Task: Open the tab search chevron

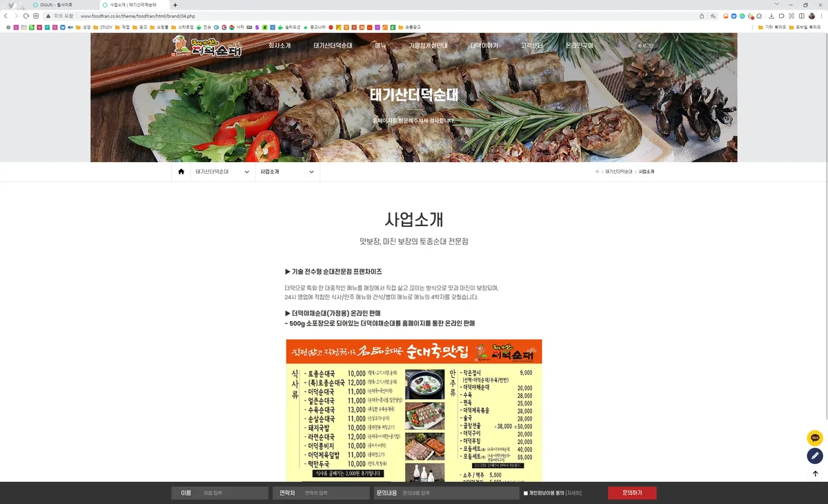Action: tap(777, 5)
